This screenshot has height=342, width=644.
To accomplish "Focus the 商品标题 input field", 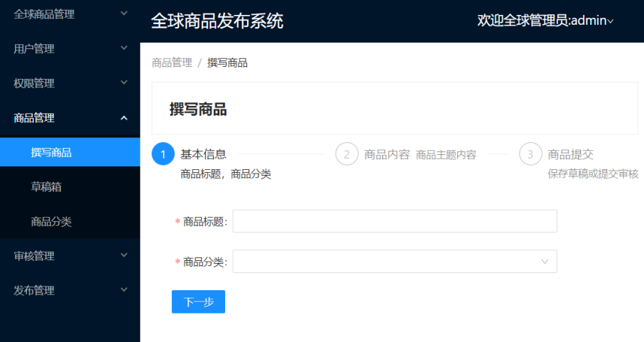I will tap(395, 221).
